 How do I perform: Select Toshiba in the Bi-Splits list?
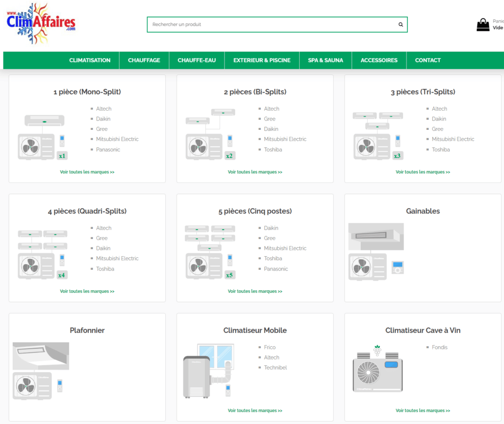[273, 150]
